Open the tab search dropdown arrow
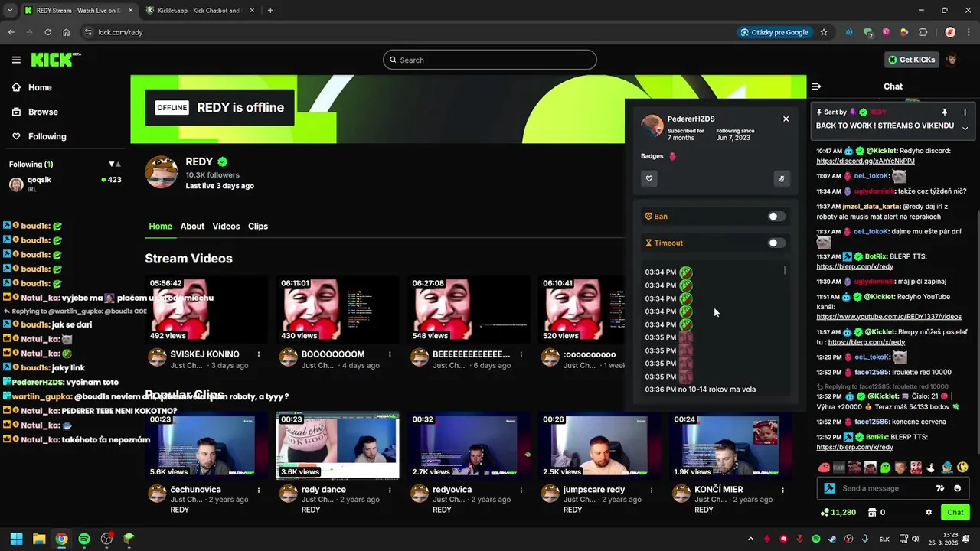Screen dimensions: 980x551 tap(9, 10)
